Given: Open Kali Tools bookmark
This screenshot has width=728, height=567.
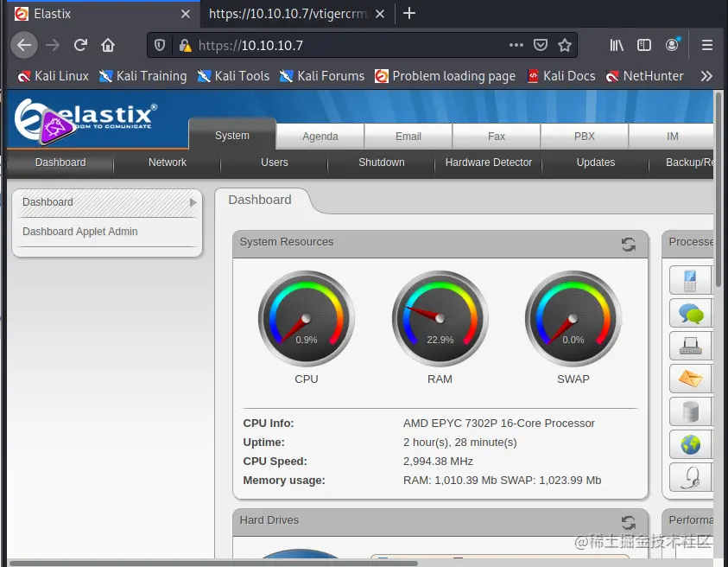Looking at the screenshot, I should pos(233,76).
